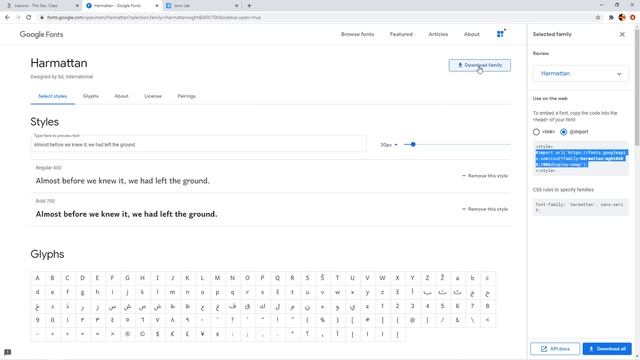
Task: Open the API docs button
Action: (x=555, y=349)
